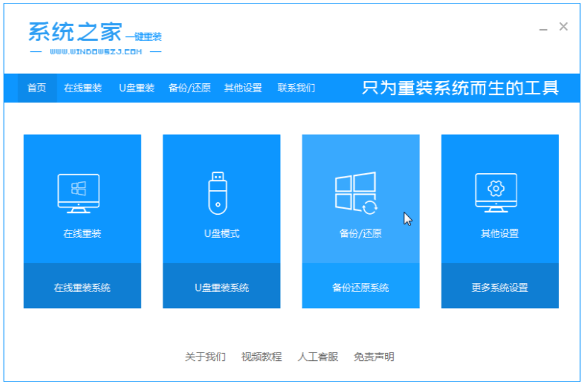Screen dimensions: 588x386
Task: Switch to the 在线重装 nav tab
Action: click(83, 88)
